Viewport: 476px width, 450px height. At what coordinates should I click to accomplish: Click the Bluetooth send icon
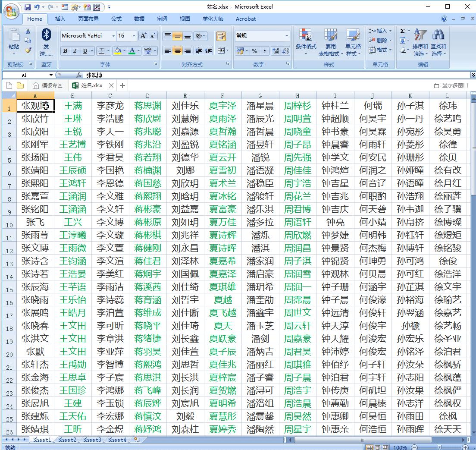click(x=46, y=35)
